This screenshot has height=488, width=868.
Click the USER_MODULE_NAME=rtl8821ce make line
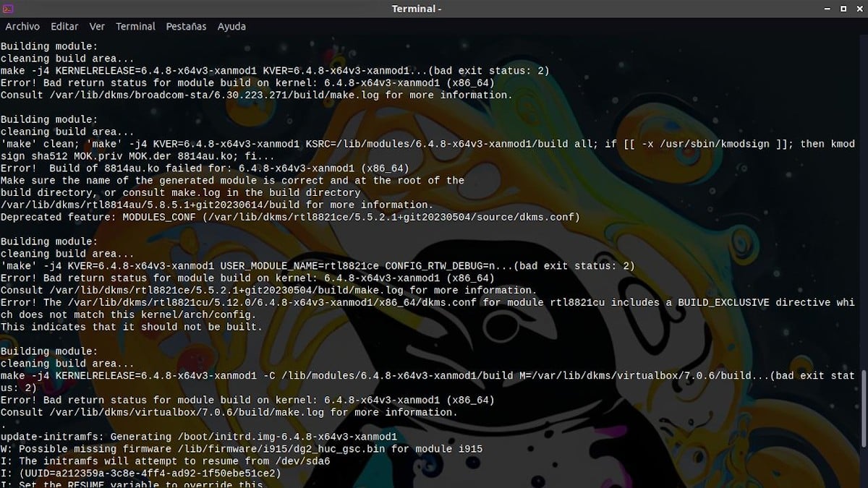[318, 265]
